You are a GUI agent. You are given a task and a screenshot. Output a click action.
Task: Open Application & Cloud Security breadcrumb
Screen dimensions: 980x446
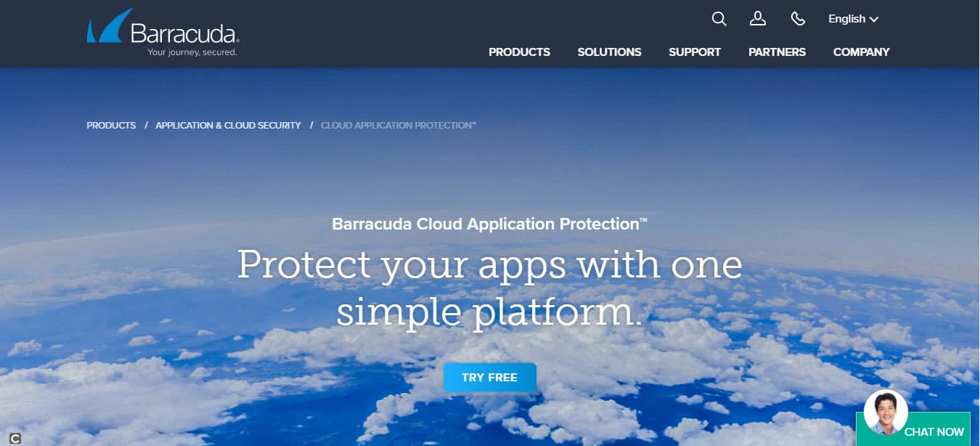(x=228, y=126)
